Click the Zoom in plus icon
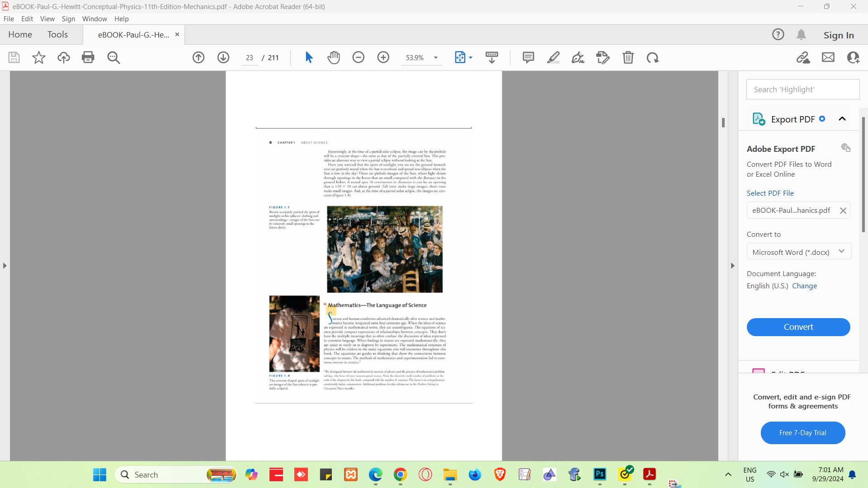Screen dimensions: 868x488 [x=383, y=57]
